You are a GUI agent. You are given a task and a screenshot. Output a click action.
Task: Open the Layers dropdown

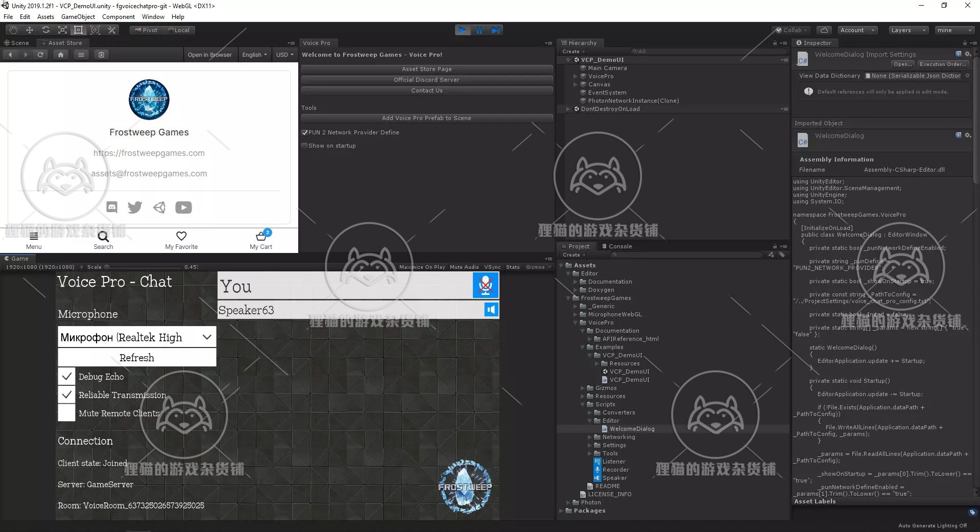pyautogui.click(x=907, y=30)
